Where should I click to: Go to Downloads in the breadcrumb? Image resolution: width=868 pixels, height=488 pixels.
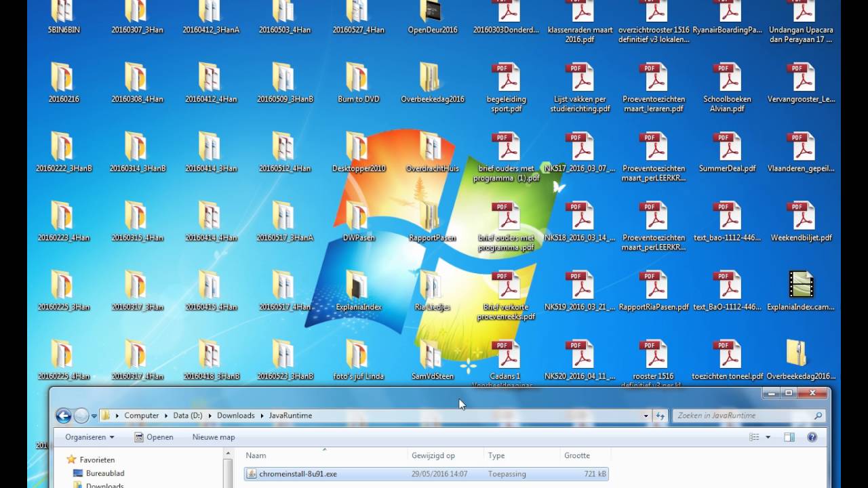235,415
